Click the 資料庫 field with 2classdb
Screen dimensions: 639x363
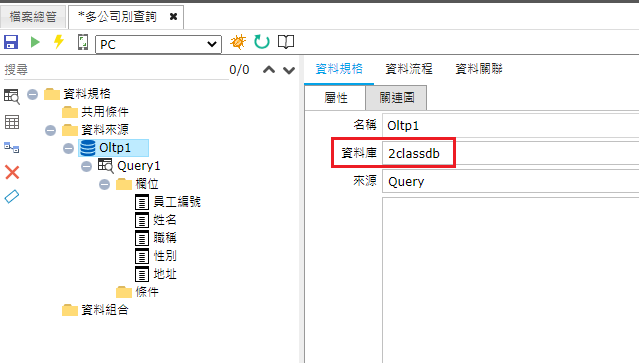pos(510,153)
